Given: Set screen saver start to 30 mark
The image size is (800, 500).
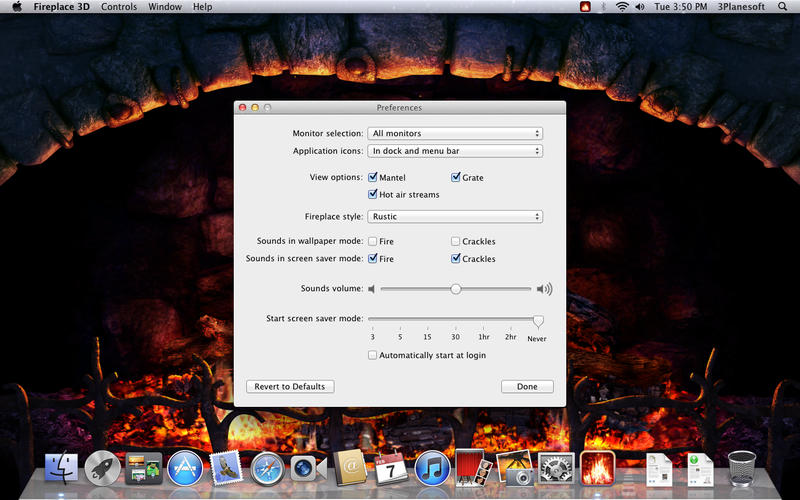Looking at the screenshot, I should (x=455, y=336).
